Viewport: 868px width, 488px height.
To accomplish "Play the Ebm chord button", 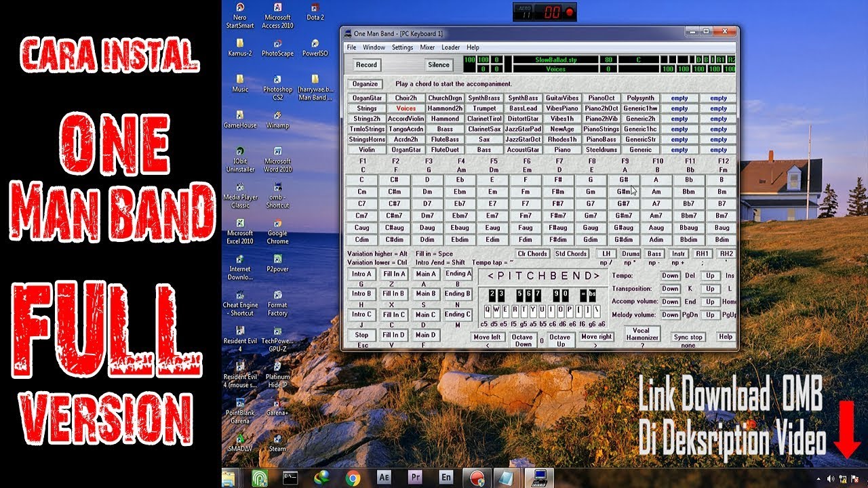I will [x=460, y=192].
